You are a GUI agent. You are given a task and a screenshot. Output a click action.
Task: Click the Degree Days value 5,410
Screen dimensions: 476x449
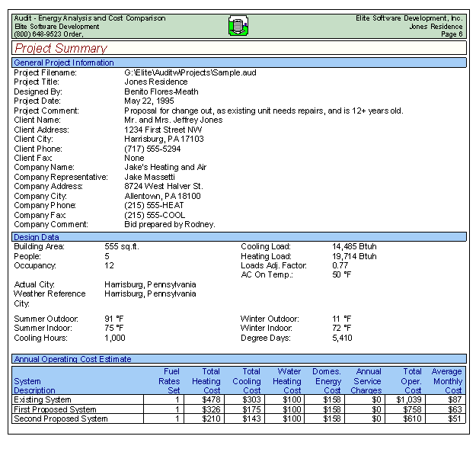click(342, 338)
